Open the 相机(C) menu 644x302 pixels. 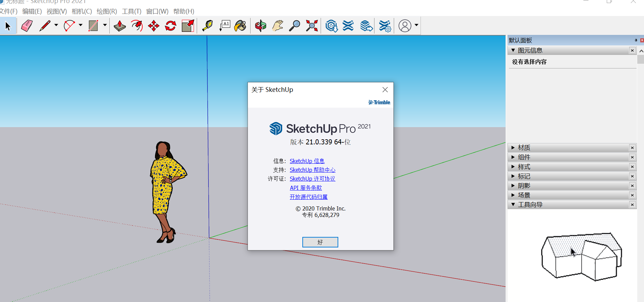pos(82,12)
